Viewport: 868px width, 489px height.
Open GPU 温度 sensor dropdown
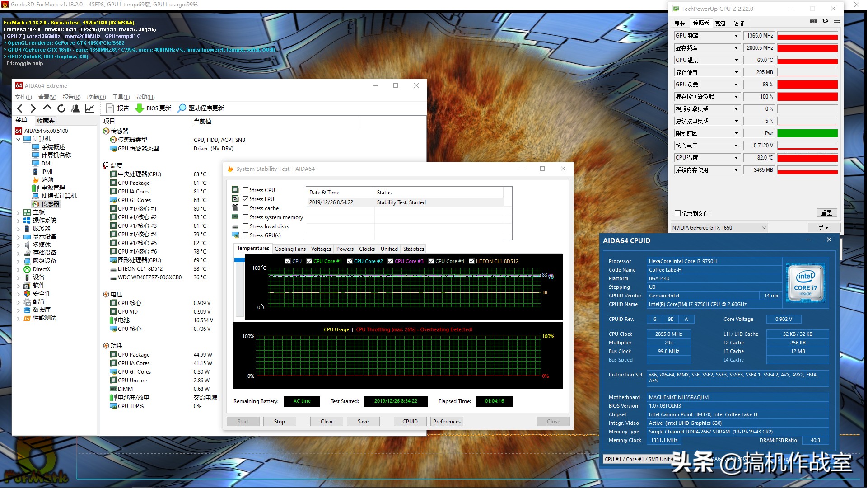point(737,60)
